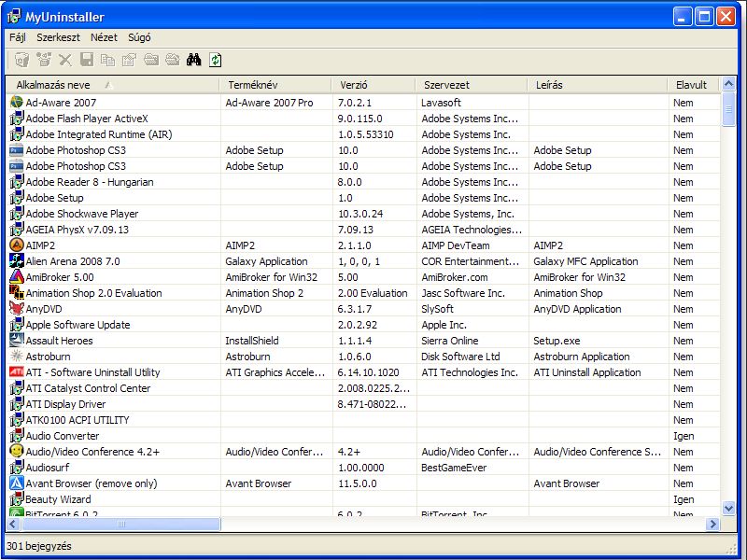Image resolution: width=747 pixels, height=560 pixels.
Task: Select the ATI Display Driver entry
Action: click(65, 404)
